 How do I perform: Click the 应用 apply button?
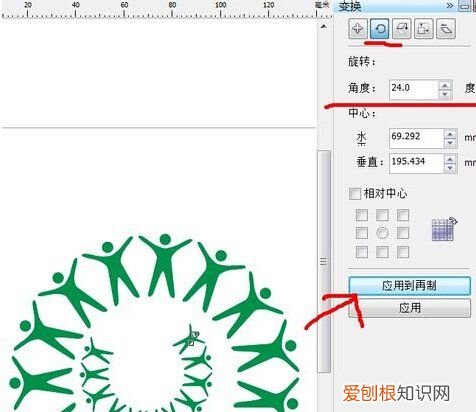pyautogui.click(x=410, y=308)
